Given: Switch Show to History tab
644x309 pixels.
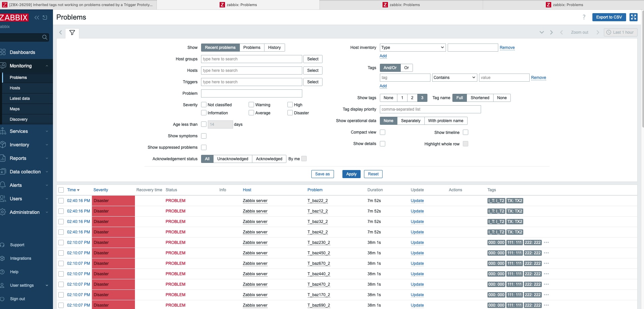Looking at the screenshot, I should point(274,48).
